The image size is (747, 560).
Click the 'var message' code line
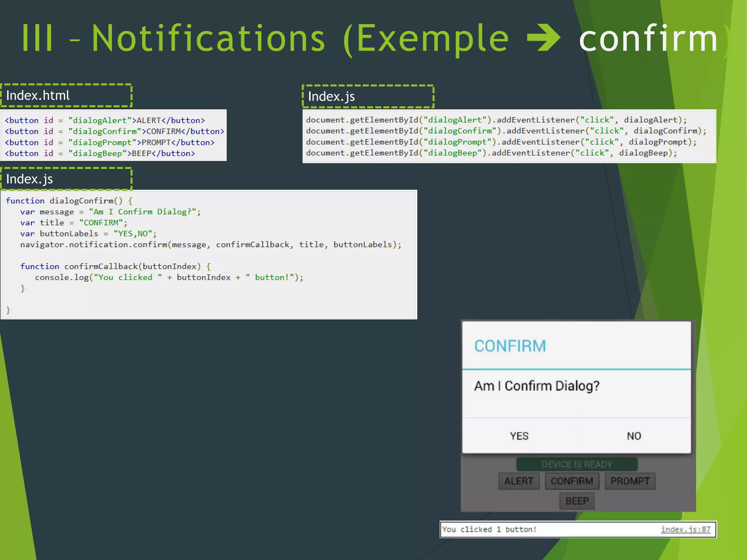111,211
